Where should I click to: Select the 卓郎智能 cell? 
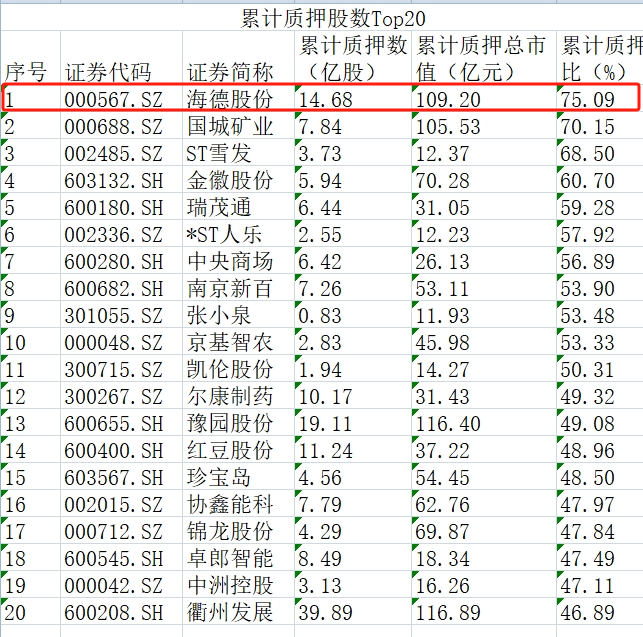238,558
